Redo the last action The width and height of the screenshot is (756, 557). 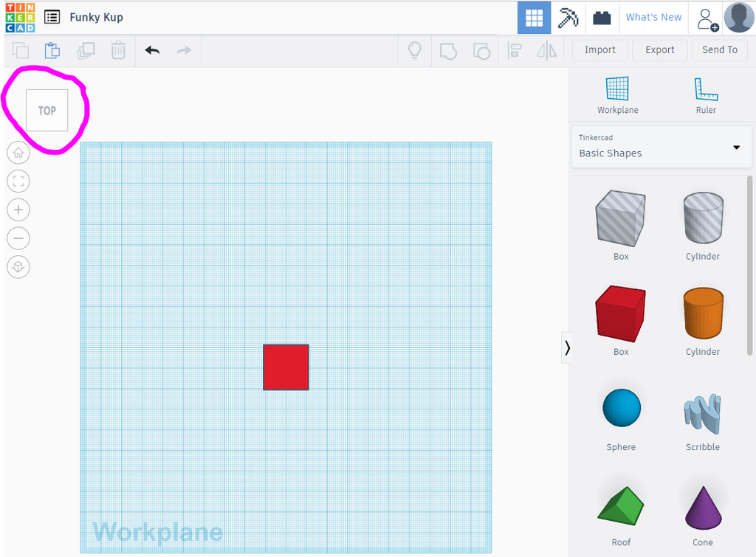pyautogui.click(x=184, y=50)
